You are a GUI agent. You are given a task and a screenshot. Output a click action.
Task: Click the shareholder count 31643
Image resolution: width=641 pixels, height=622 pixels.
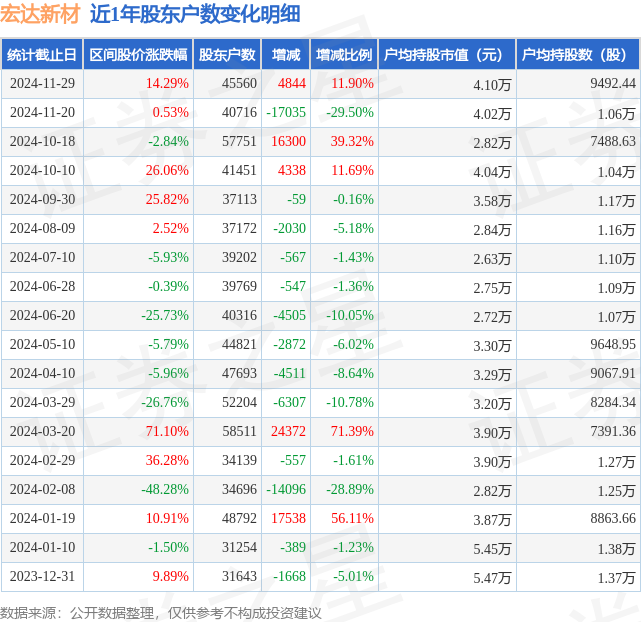(240, 577)
